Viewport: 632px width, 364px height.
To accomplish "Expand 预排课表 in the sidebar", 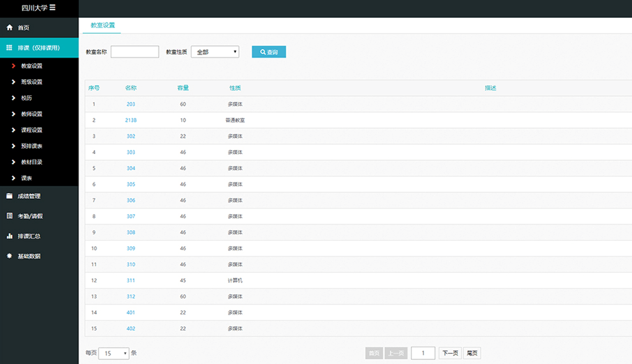I will point(32,146).
